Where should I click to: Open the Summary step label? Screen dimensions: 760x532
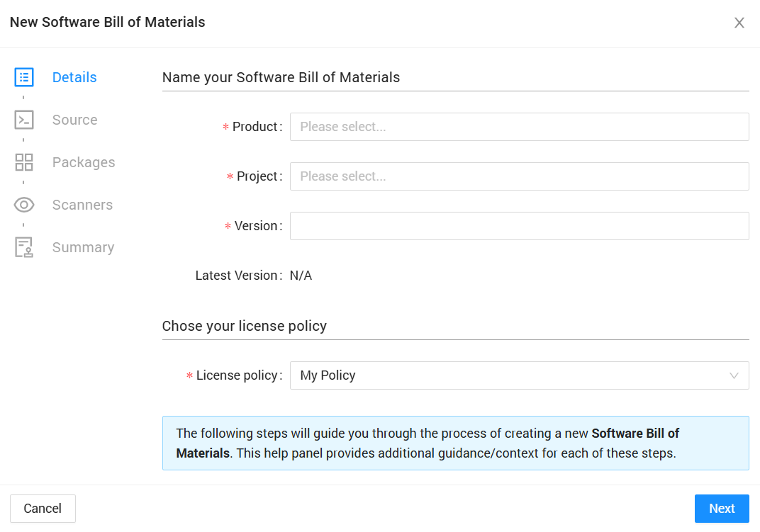(x=83, y=247)
